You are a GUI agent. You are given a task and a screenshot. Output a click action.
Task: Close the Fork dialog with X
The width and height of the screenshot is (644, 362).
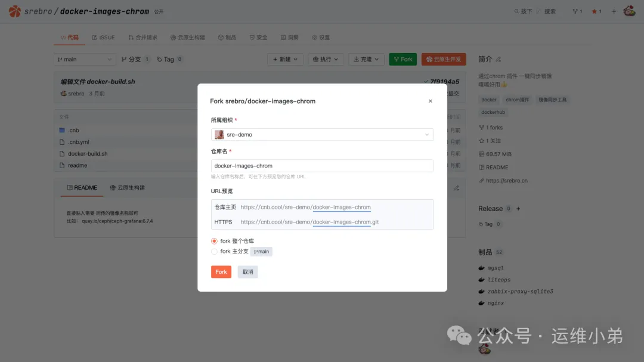pyautogui.click(x=431, y=101)
